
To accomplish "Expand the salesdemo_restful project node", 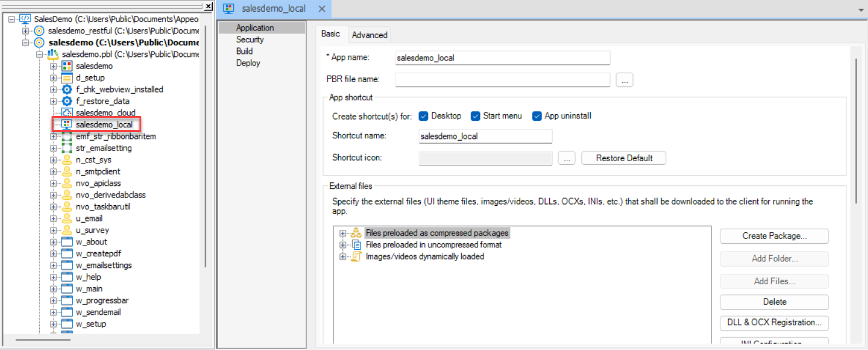I will [25, 31].
